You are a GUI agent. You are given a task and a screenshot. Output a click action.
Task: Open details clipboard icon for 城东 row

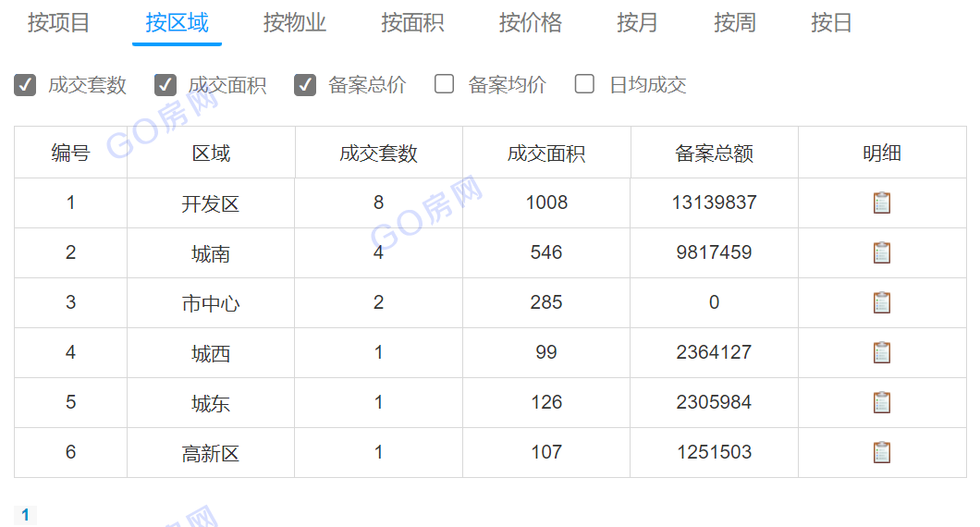click(882, 402)
